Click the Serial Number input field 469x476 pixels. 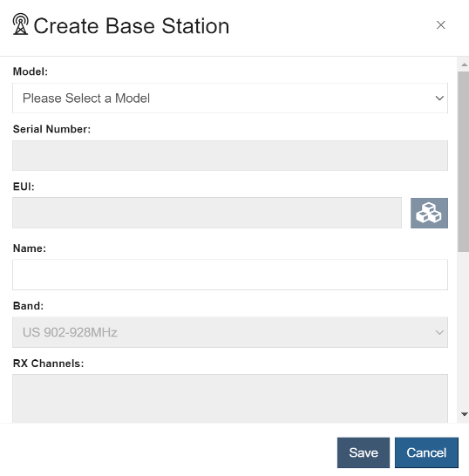(230, 155)
